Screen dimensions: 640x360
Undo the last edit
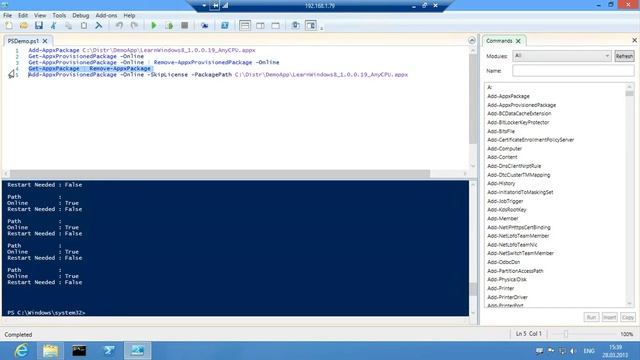(119, 26)
